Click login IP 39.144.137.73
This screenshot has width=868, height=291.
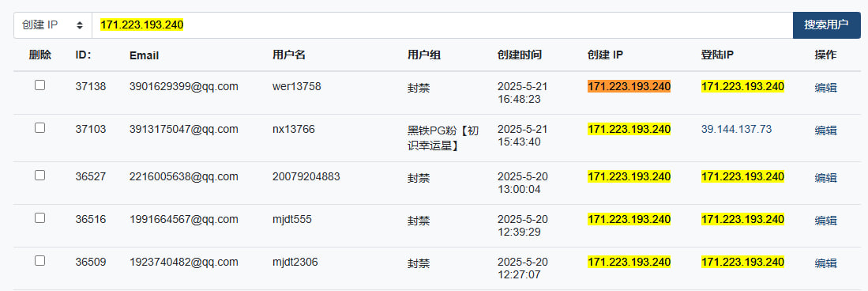point(736,129)
